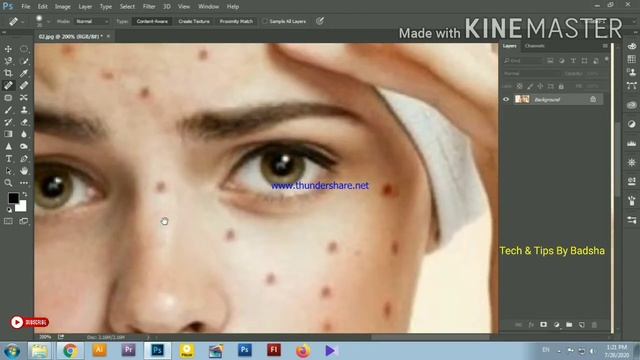Select the Elliptical Marquee tool
The height and width of the screenshot is (360, 640).
pos(24,49)
